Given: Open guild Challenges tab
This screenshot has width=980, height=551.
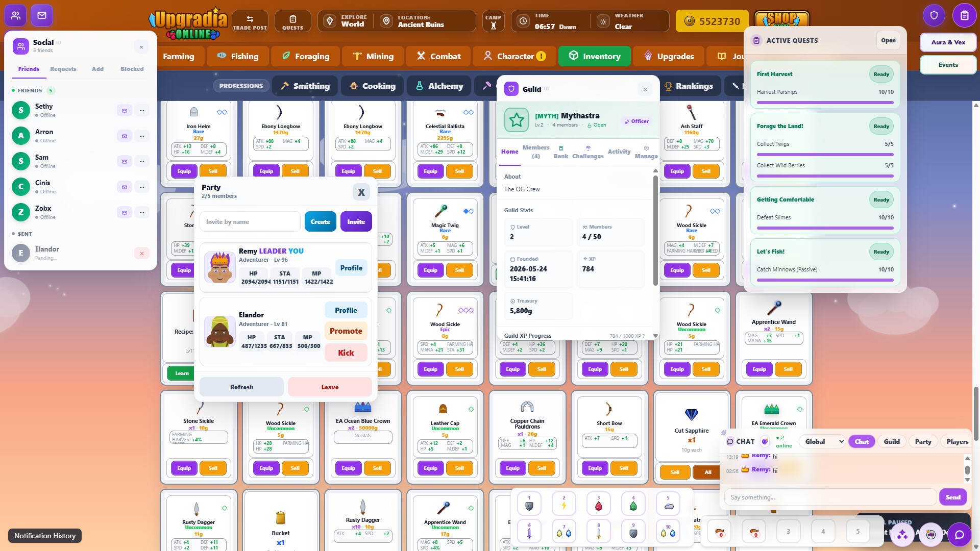Looking at the screenshot, I should tap(588, 152).
